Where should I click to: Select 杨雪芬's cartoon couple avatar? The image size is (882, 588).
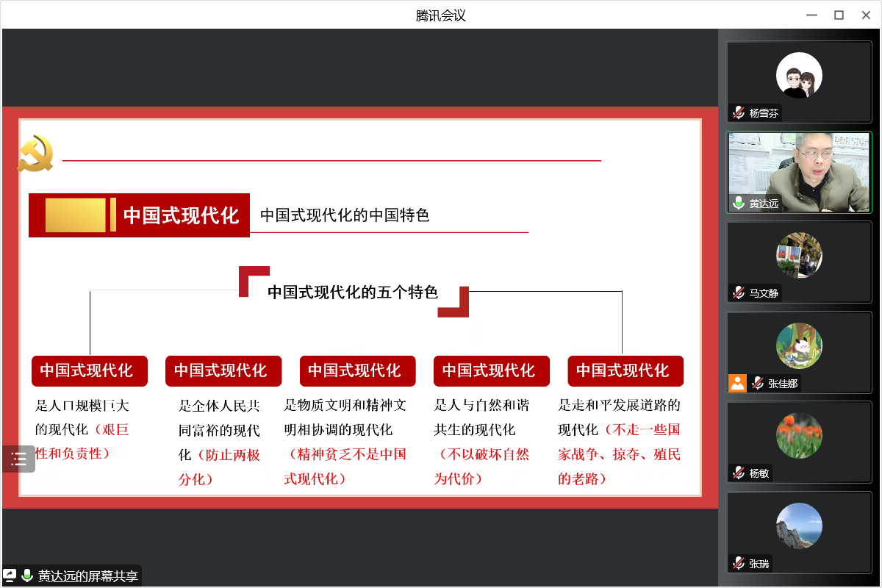(x=799, y=75)
